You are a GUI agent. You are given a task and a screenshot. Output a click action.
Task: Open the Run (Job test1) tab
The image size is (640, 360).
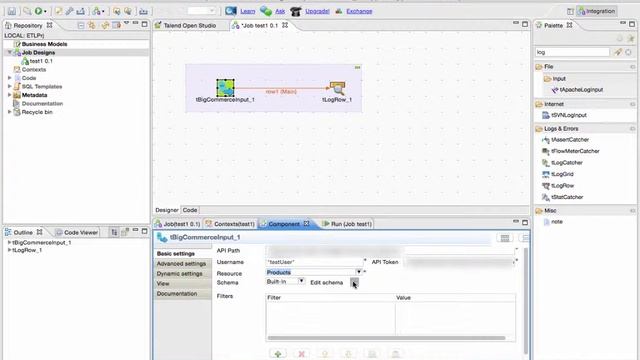click(347, 224)
